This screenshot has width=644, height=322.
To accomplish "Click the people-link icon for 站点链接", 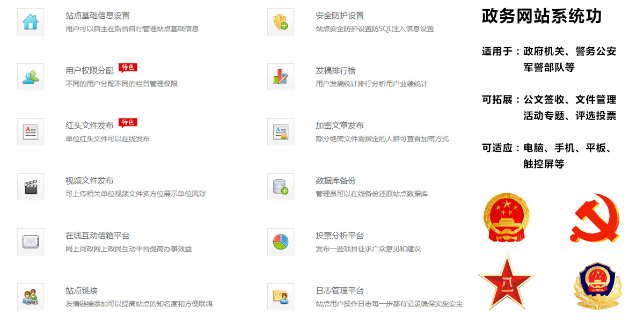I will pos(31,297).
